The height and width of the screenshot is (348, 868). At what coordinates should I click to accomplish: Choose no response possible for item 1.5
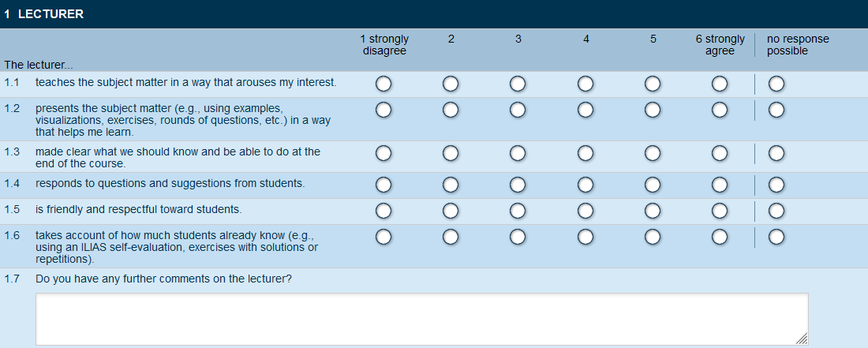pyautogui.click(x=776, y=211)
